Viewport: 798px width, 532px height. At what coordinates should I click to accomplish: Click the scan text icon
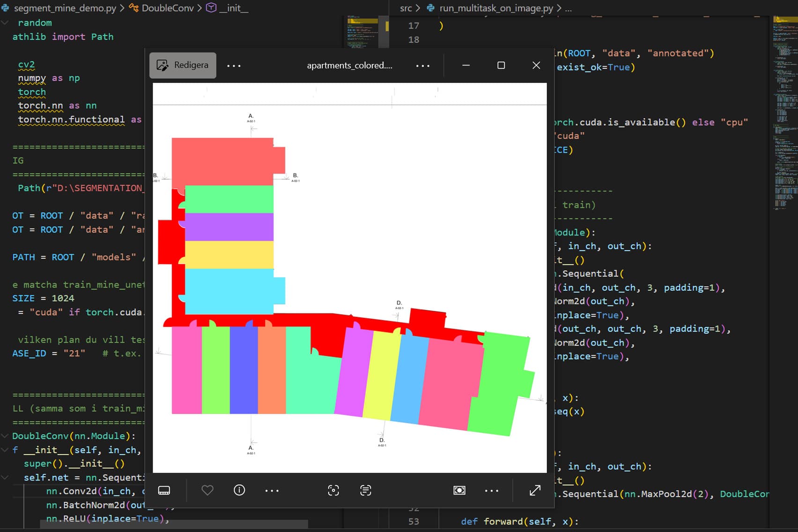(366, 490)
